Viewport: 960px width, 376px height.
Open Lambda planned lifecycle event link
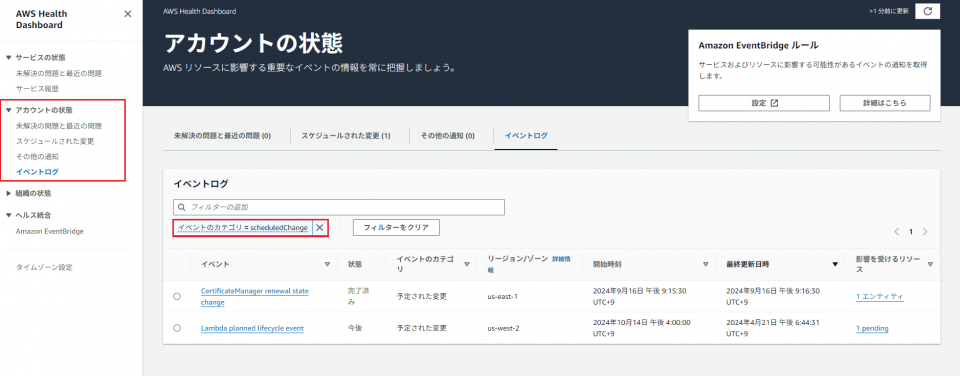[x=252, y=328]
